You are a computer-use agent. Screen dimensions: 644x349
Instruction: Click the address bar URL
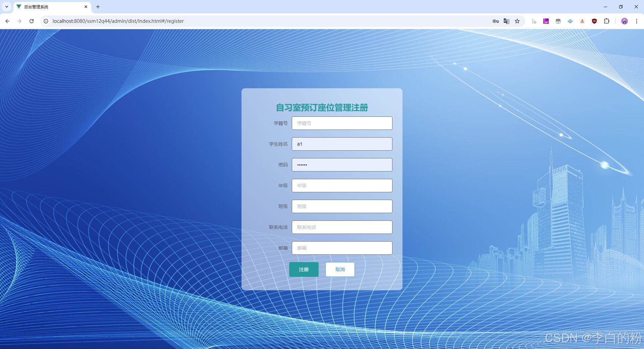(x=118, y=21)
